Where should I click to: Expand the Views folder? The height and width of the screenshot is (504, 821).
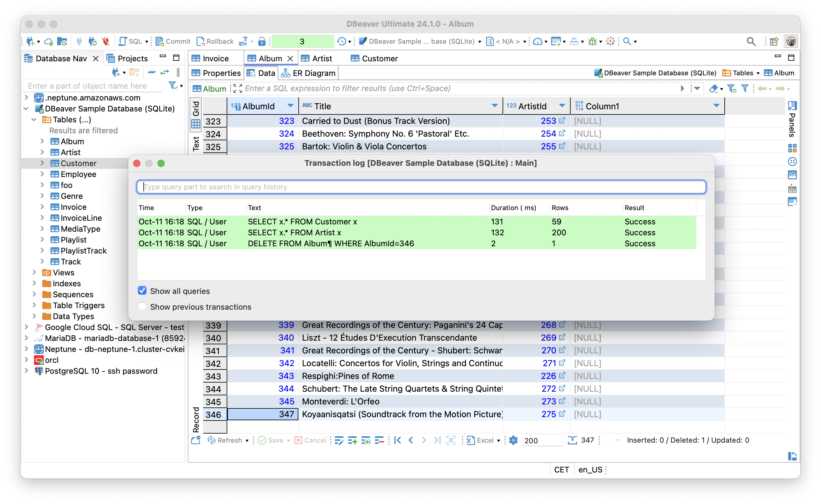point(34,272)
